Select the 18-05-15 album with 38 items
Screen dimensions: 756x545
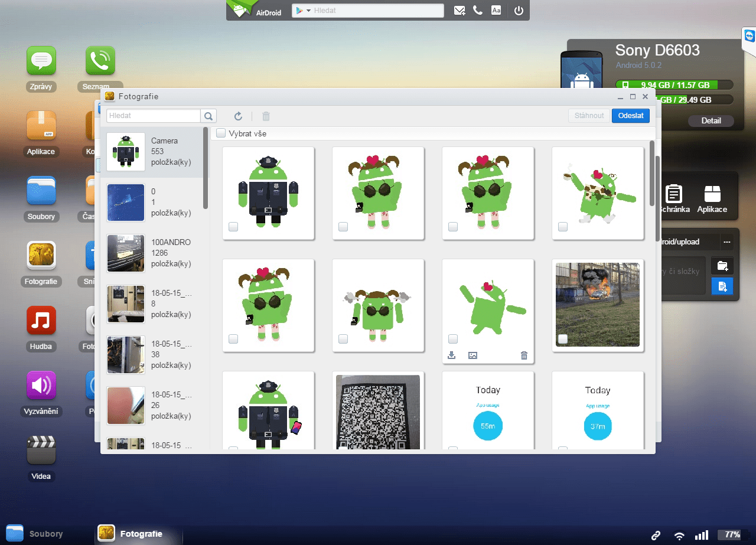tap(152, 355)
